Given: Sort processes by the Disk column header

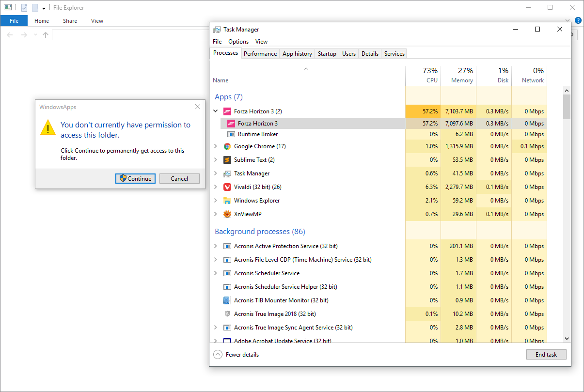Looking at the screenshot, I should [494, 76].
